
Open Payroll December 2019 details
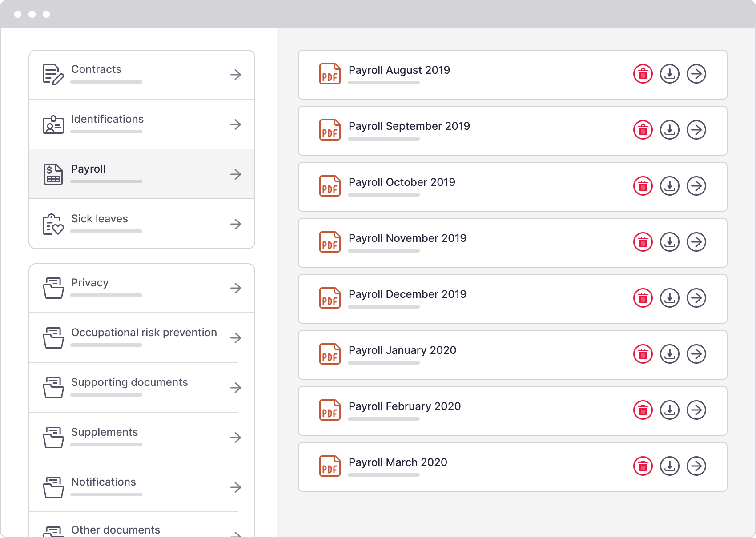(x=696, y=298)
